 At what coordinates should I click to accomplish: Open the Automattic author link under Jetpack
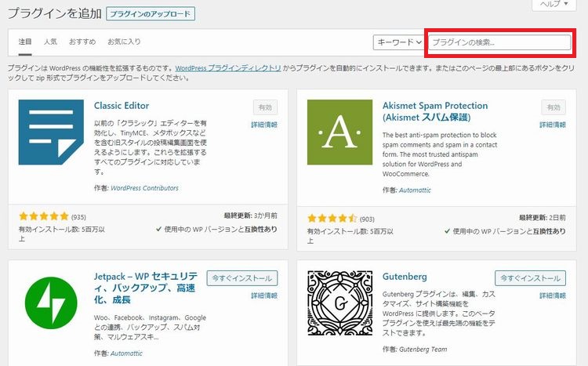coord(126,353)
